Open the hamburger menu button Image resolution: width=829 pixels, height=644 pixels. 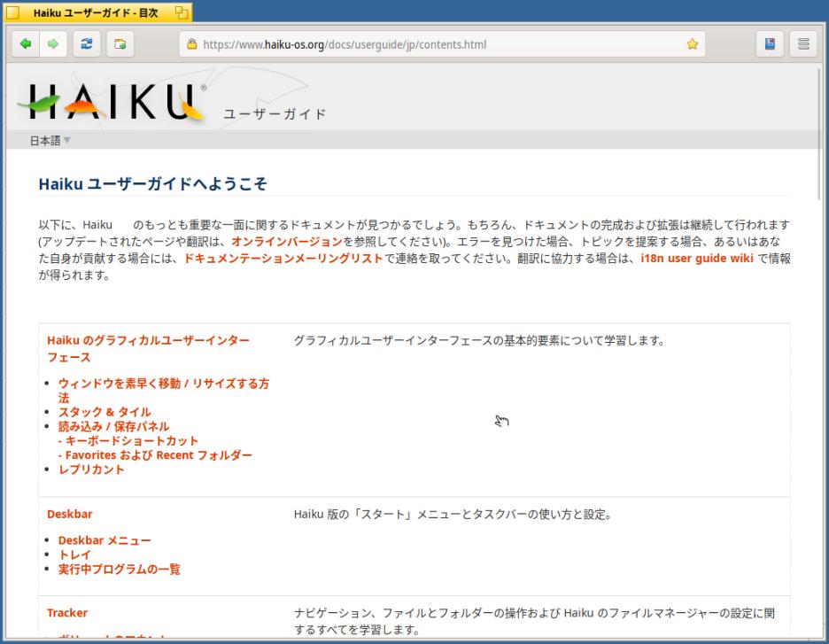pyautogui.click(x=803, y=44)
